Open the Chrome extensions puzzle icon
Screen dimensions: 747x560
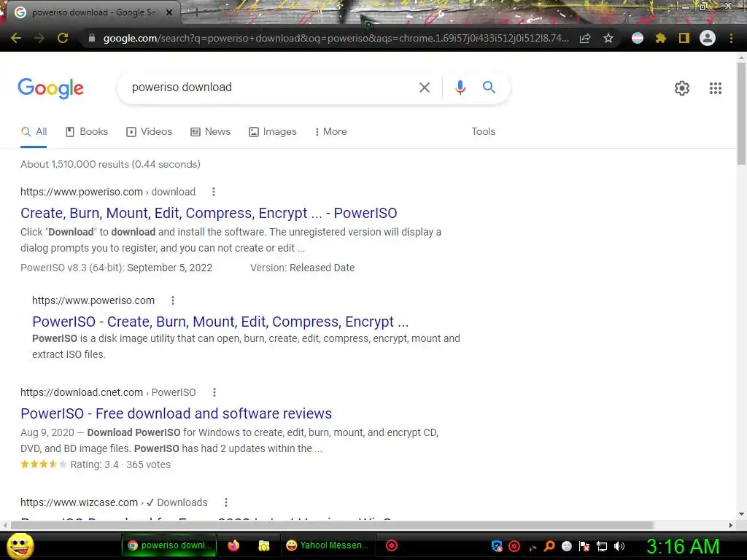pos(661,38)
